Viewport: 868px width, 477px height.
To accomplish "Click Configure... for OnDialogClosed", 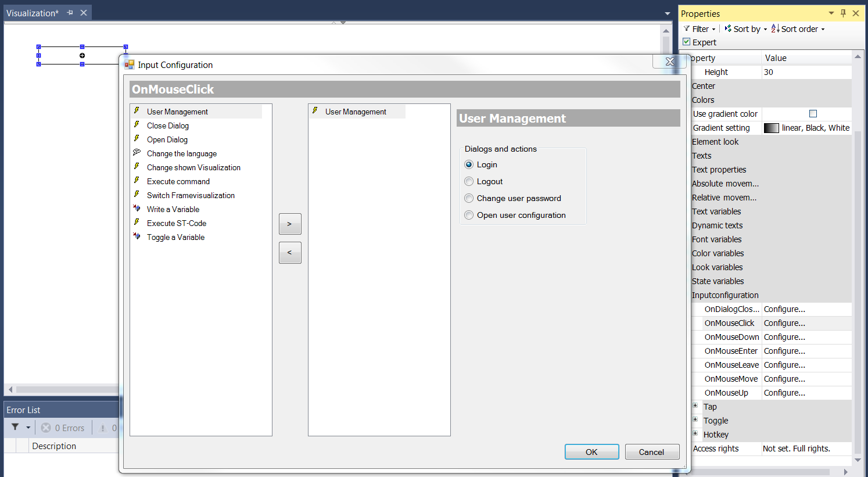I will point(806,309).
